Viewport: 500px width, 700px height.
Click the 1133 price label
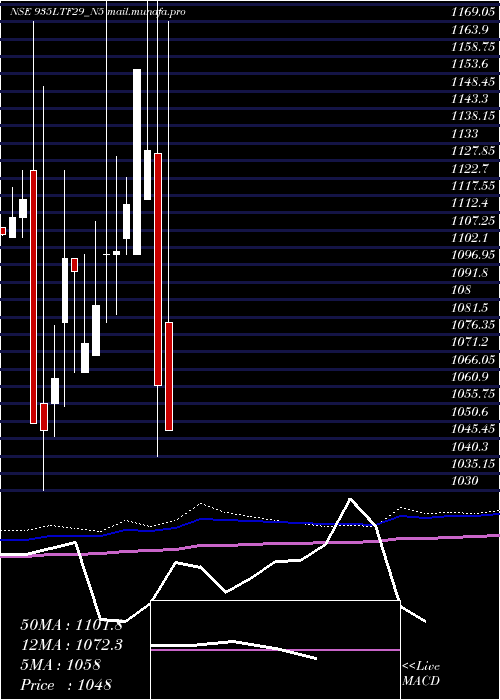pos(465,134)
